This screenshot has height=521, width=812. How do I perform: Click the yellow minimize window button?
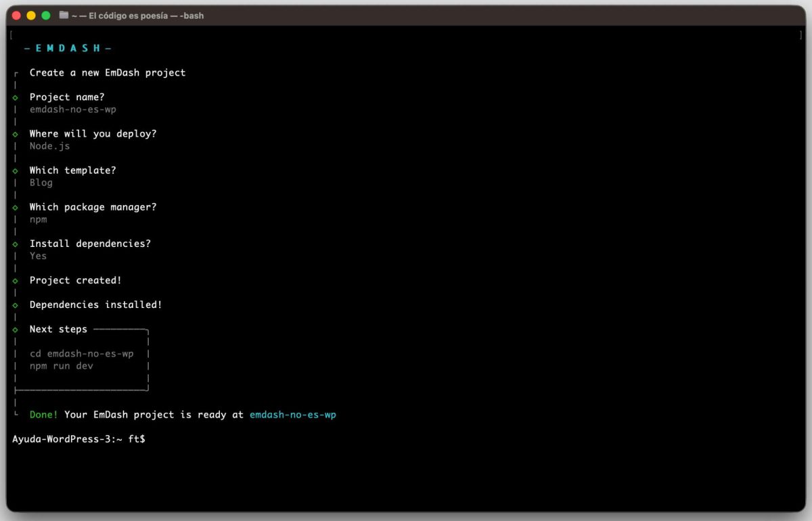(31, 15)
